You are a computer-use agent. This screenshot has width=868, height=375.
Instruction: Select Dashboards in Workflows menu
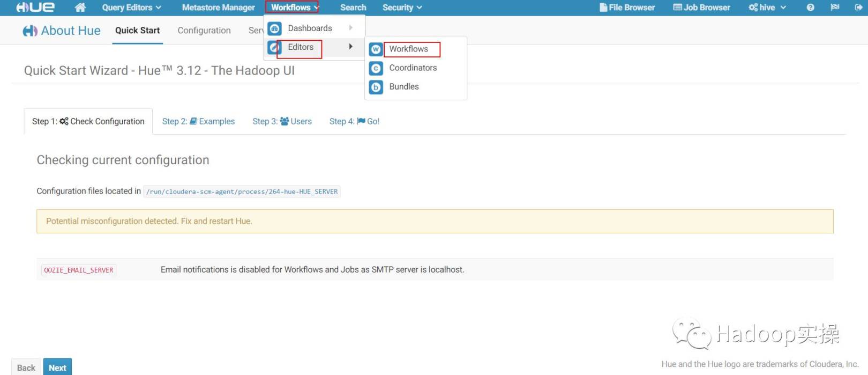(310, 28)
